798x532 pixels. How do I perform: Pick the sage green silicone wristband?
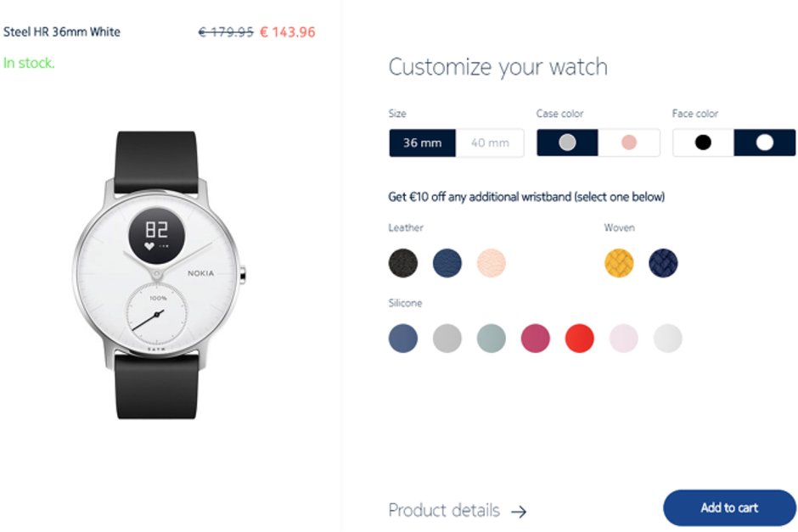[x=492, y=339]
